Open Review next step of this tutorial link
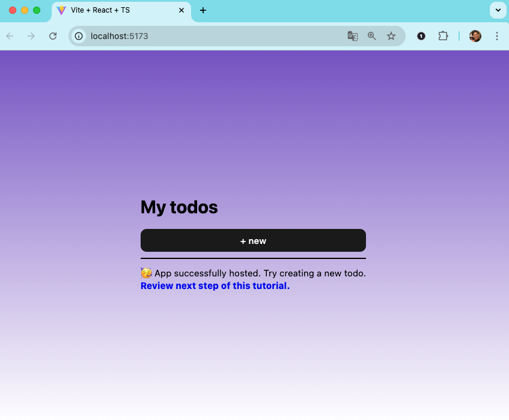 pos(215,285)
